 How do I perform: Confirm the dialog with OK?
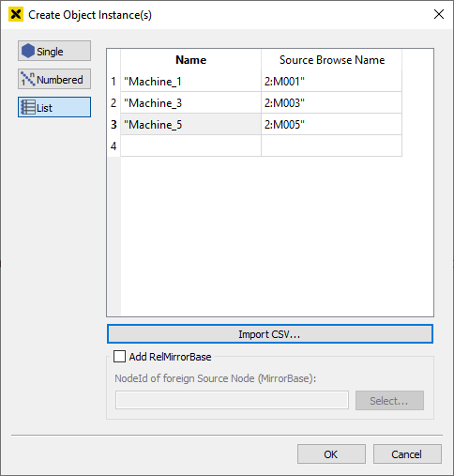(331, 453)
